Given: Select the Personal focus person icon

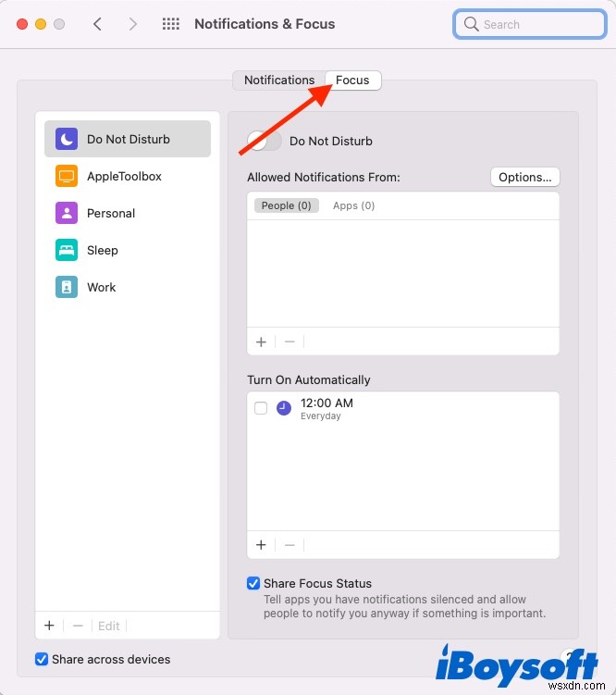Looking at the screenshot, I should click(67, 213).
